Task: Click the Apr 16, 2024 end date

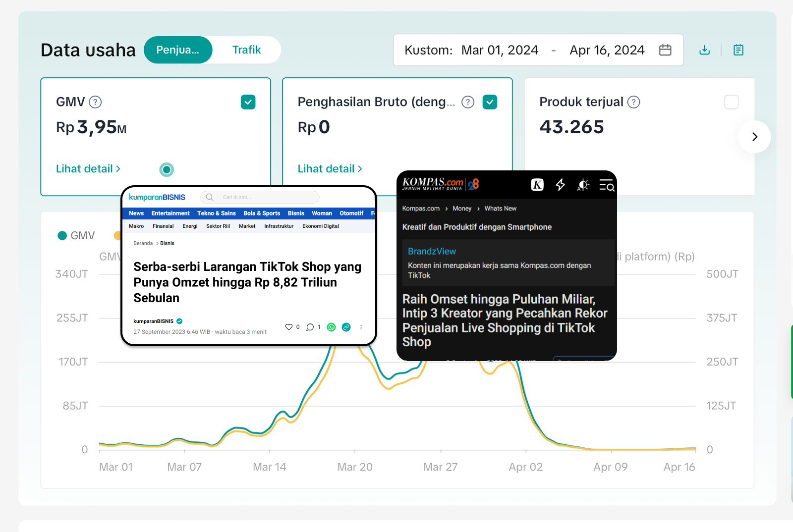Action: tap(607, 50)
